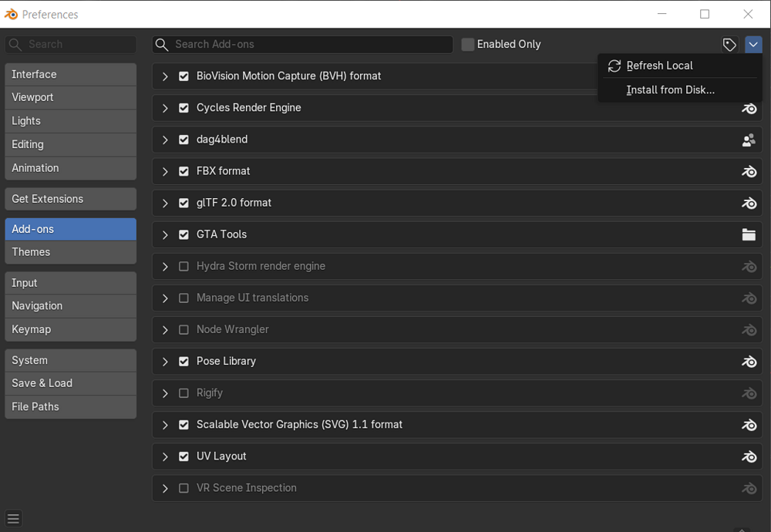Check the Manage UI translations checkbox

coord(183,298)
